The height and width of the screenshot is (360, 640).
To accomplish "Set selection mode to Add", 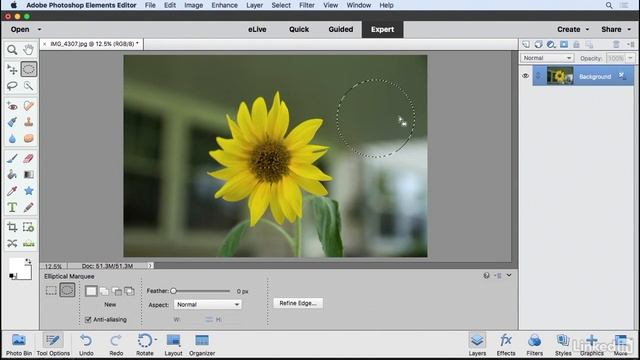I will (104, 291).
